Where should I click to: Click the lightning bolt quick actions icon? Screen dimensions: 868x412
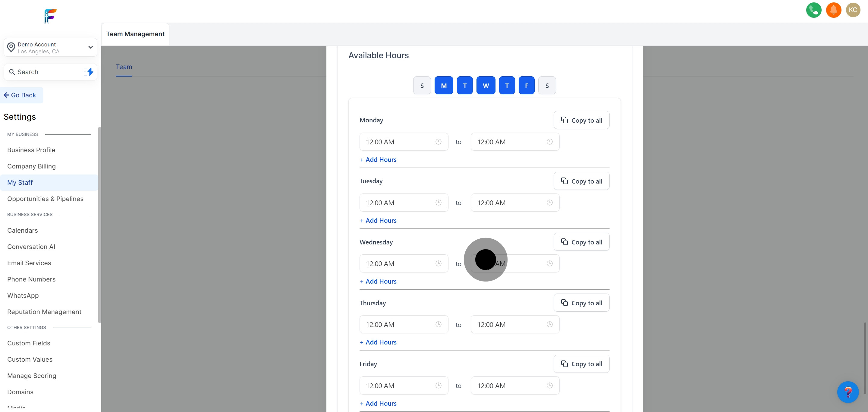click(x=90, y=72)
